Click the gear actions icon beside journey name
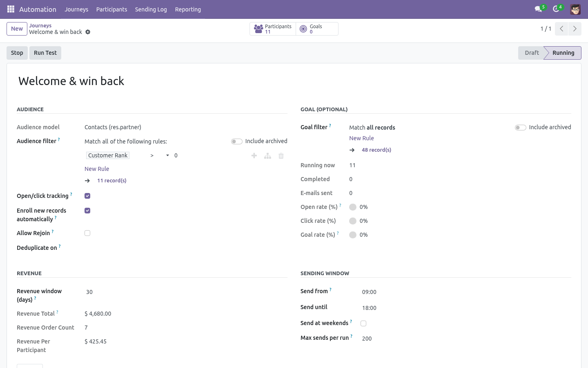The width and height of the screenshot is (588, 368). (x=88, y=32)
